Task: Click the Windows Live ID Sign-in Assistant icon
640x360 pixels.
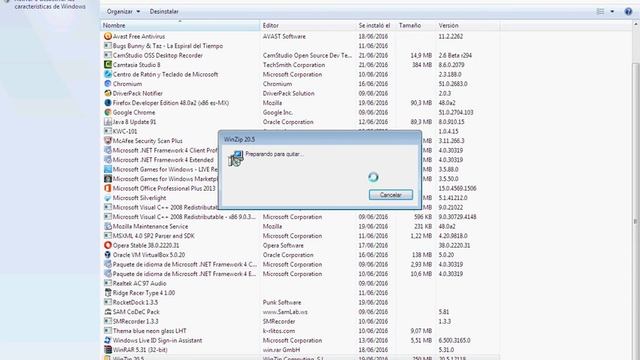Action: pos(108,340)
